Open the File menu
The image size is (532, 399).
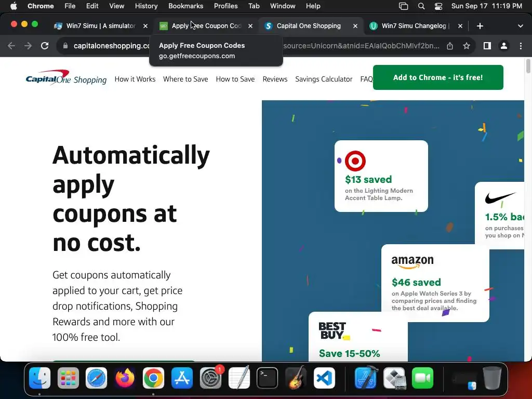(x=70, y=6)
